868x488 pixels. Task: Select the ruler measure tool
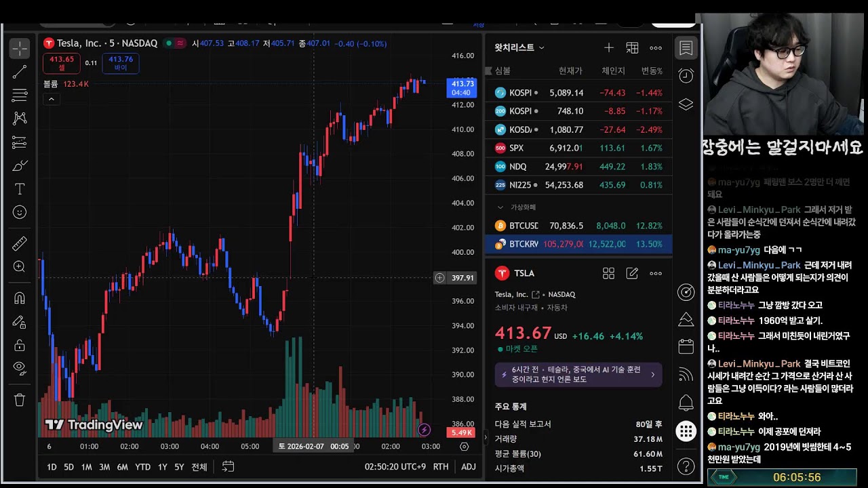point(20,243)
